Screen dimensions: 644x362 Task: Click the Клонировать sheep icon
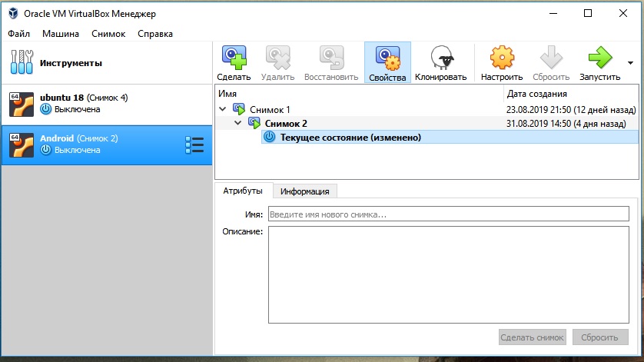coord(441,58)
